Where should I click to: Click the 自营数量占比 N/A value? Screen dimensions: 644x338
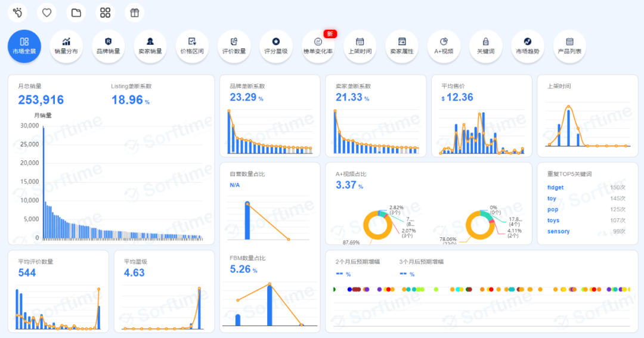[234, 185]
